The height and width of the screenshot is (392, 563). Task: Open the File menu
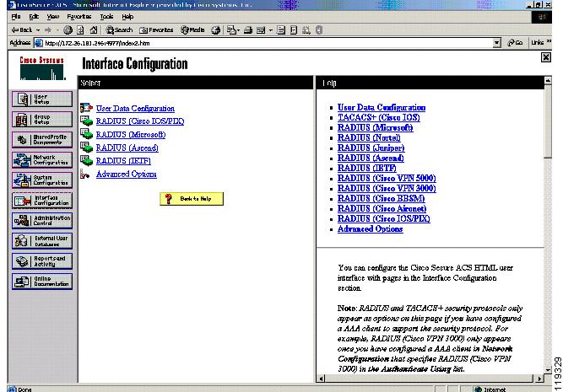pyautogui.click(x=16, y=17)
